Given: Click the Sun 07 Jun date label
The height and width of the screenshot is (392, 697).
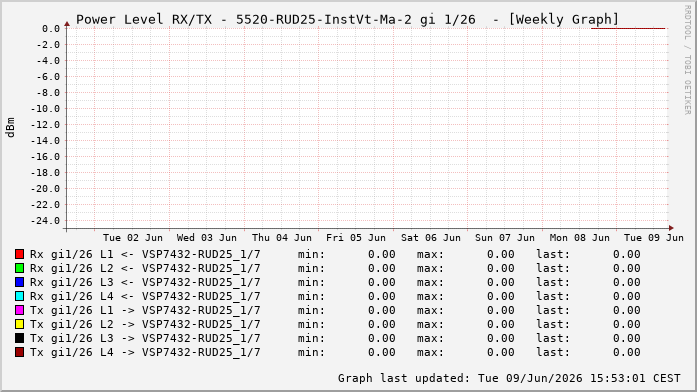Looking at the screenshot, I should coord(505,238).
